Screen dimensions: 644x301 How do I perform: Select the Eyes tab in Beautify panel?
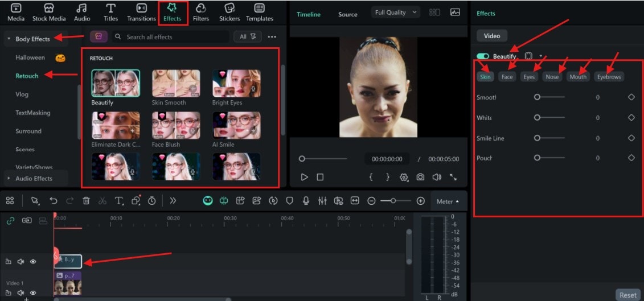529,77
